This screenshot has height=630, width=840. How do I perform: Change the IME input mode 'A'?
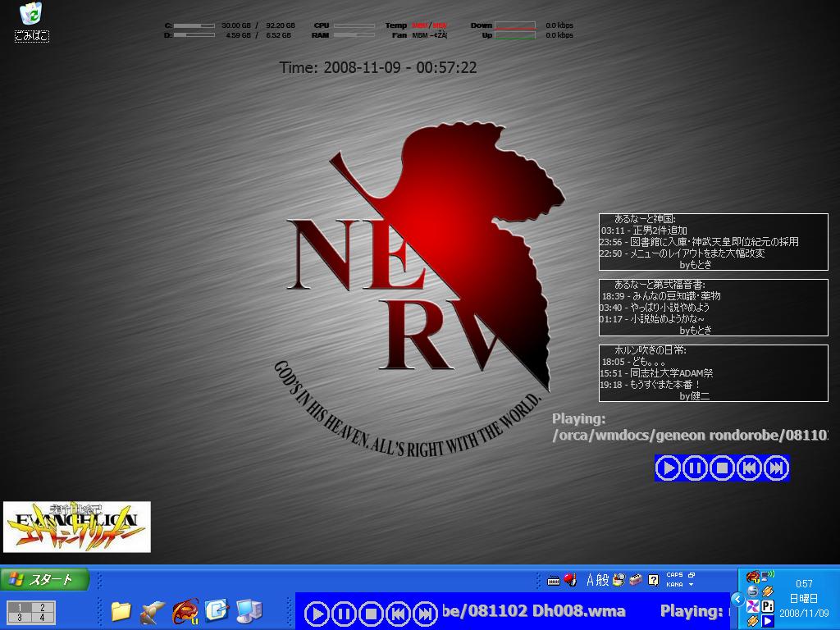(x=591, y=580)
